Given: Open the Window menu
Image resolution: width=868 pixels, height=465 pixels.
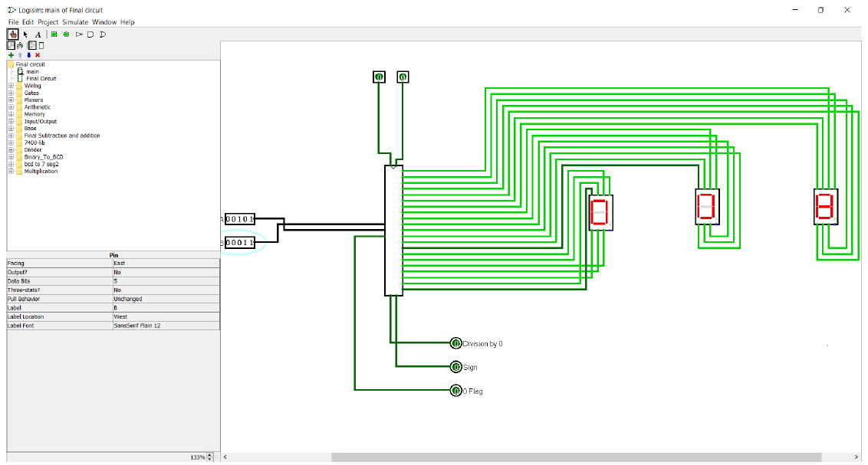Looking at the screenshot, I should tap(104, 22).
